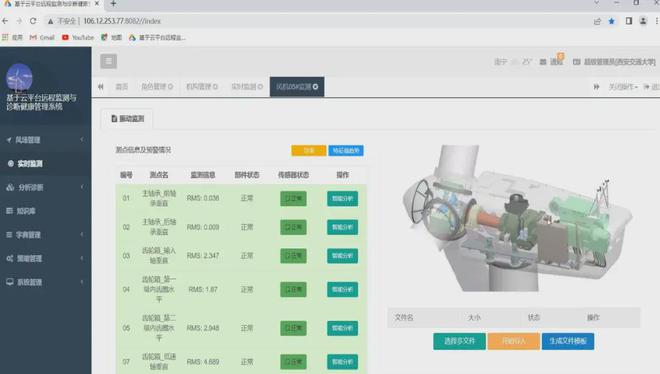Screen dimensions: 660x374
Task: Expand the 系统管理 sidebar menu chevron
Action: [x=82, y=282]
